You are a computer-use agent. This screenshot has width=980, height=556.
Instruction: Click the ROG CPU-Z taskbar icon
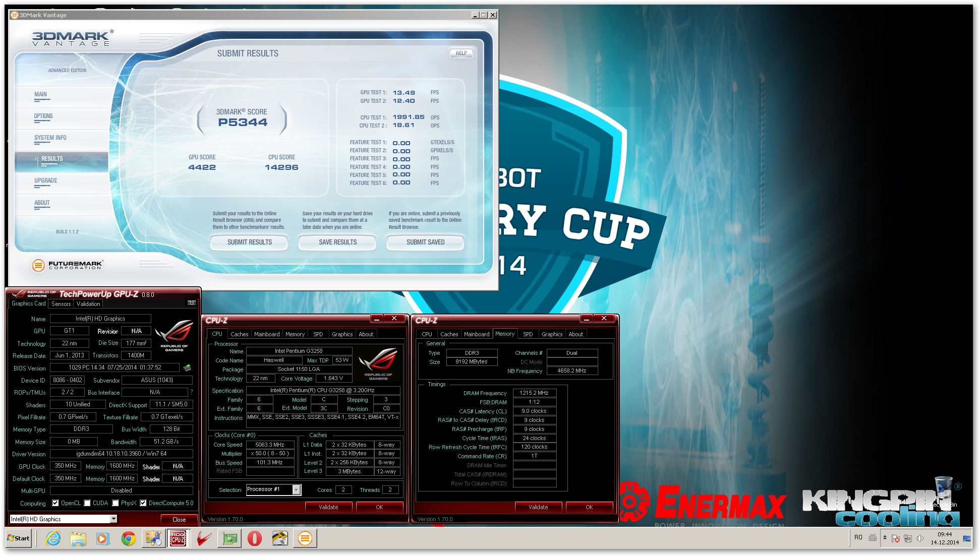(x=178, y=538)
